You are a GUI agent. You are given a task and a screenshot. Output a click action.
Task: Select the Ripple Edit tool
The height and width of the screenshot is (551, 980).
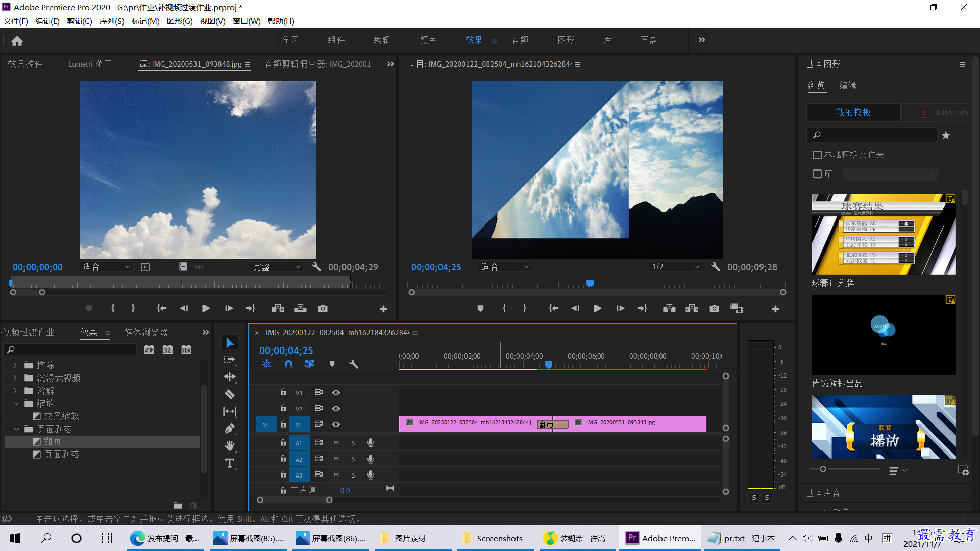[230, 377]
